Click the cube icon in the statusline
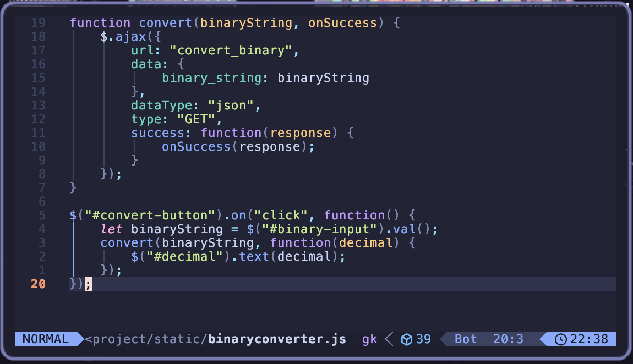Image resolution: width=633 pixels, height=364 pixels. click(406, 339)
